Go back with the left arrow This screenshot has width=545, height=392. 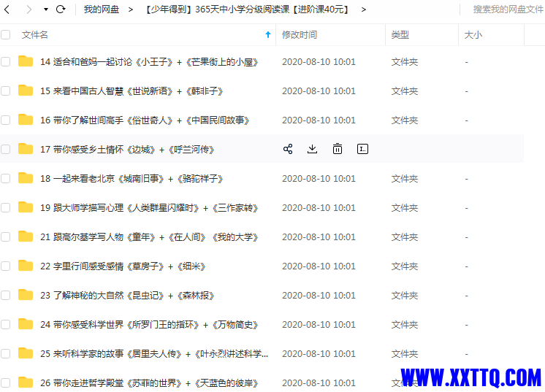tap(7, 9)
